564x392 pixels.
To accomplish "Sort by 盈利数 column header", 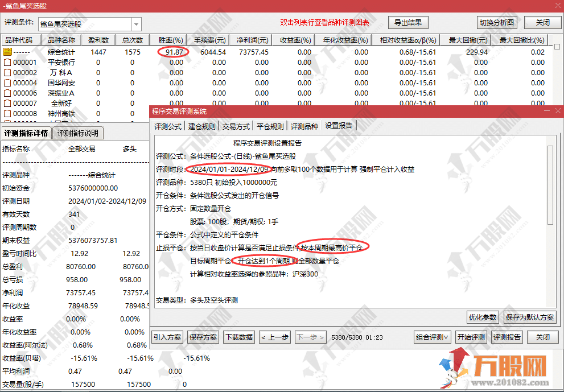I will (98, 40).
